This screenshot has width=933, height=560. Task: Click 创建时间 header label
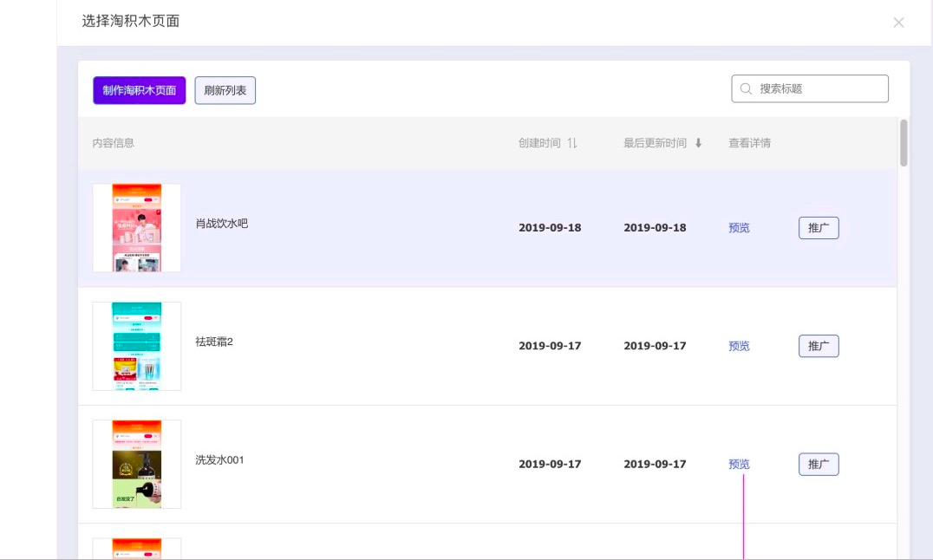(539, 143)
